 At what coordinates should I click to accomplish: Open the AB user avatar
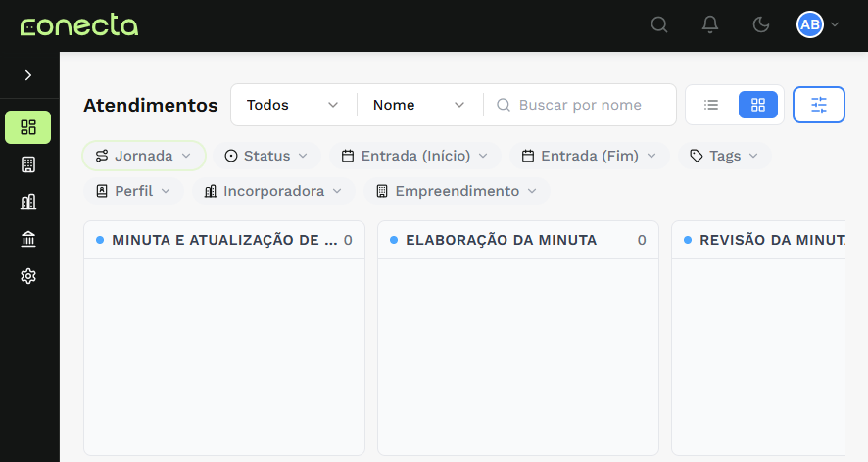coord(810,24)
